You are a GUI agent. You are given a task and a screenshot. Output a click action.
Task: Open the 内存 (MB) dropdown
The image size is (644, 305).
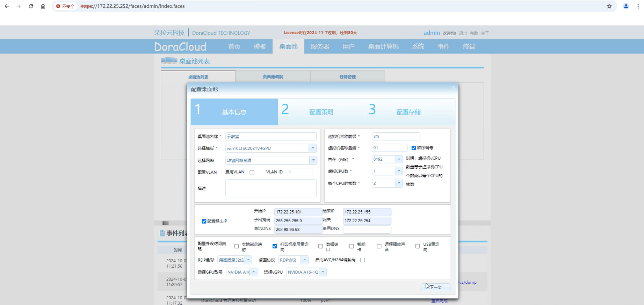coord(399,159)
